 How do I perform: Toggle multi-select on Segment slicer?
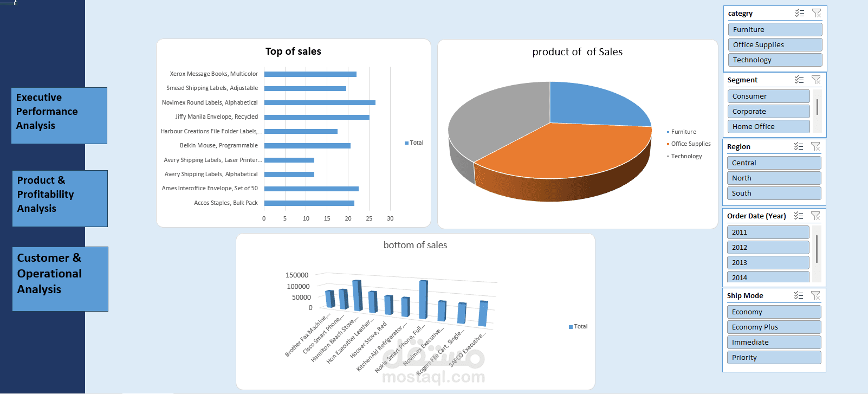click(x=799, y=80)
